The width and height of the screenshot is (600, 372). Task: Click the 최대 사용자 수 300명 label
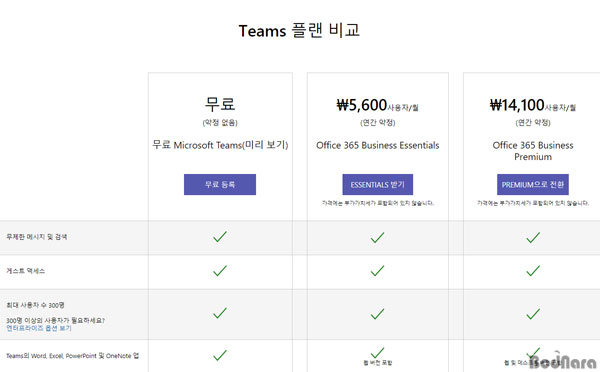click(x=35, y=305)
